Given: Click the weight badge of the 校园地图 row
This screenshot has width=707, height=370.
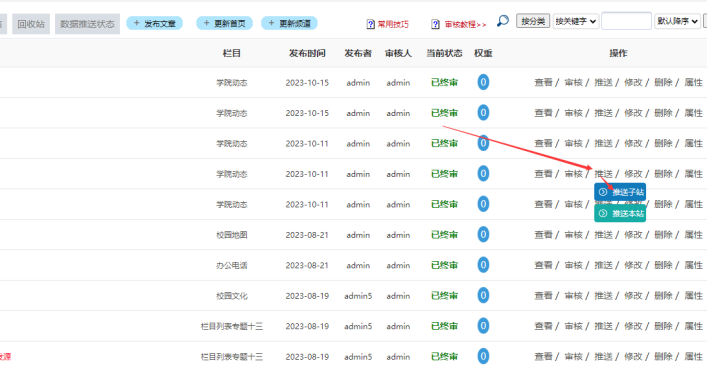Looking at the screenshot, I should (483, 234).
